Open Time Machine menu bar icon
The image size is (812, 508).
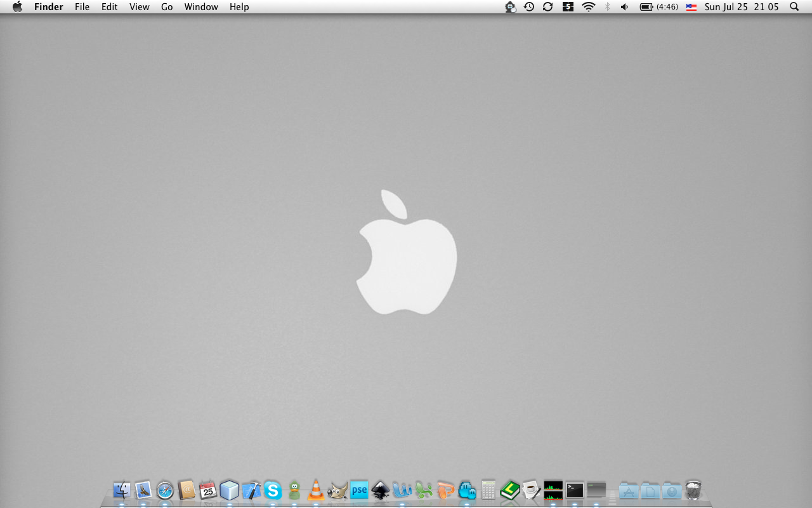529,7
